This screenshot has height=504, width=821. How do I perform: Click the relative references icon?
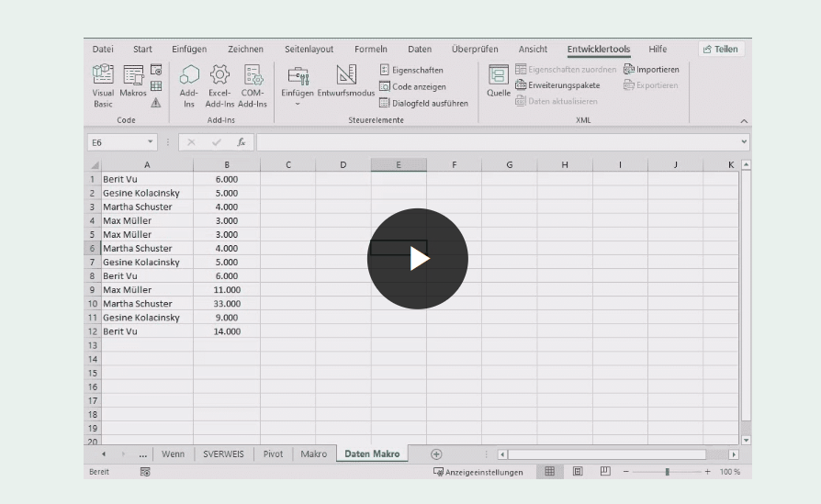point(156,86)
